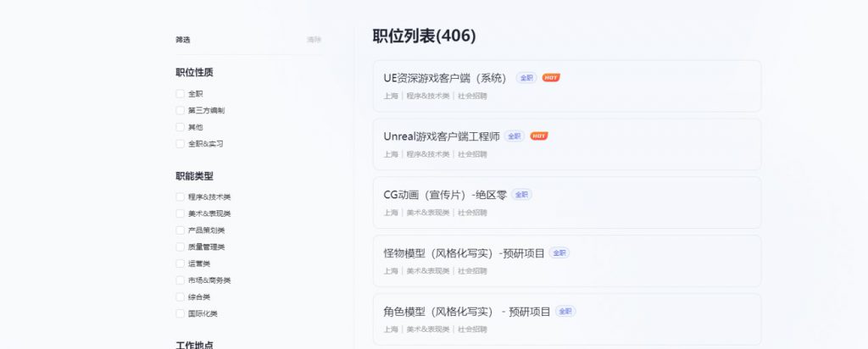Tick the 第三方编制 checkbox

pyautogui.click(x=180, y=111)
